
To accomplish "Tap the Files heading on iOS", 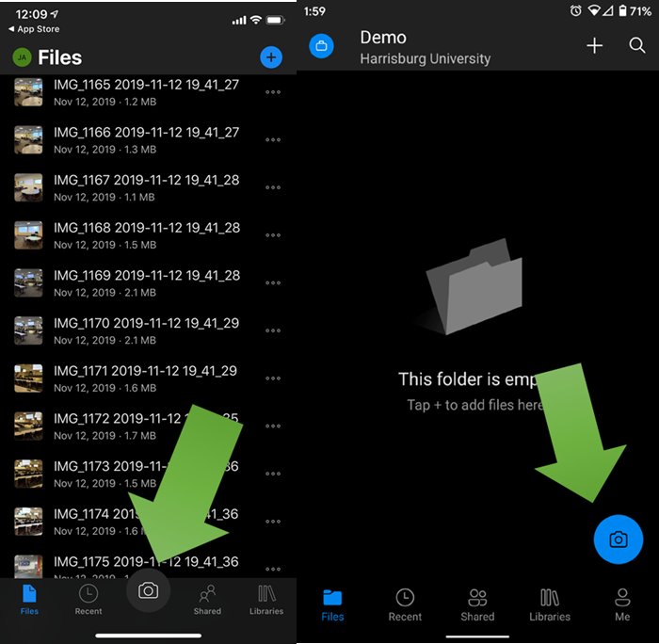I will [x=60, y=57].
